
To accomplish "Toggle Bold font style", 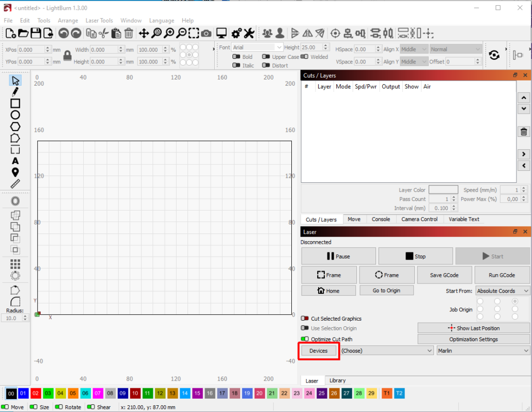I will 237,57.
